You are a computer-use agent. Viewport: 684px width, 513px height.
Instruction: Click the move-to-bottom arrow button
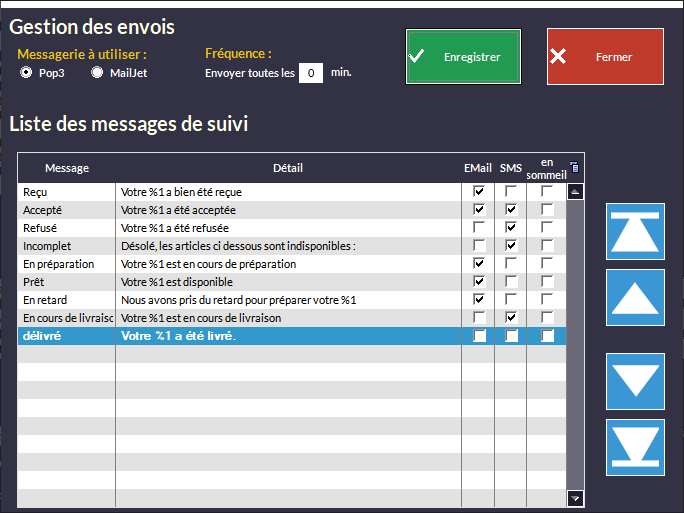[x=635, y=447]
